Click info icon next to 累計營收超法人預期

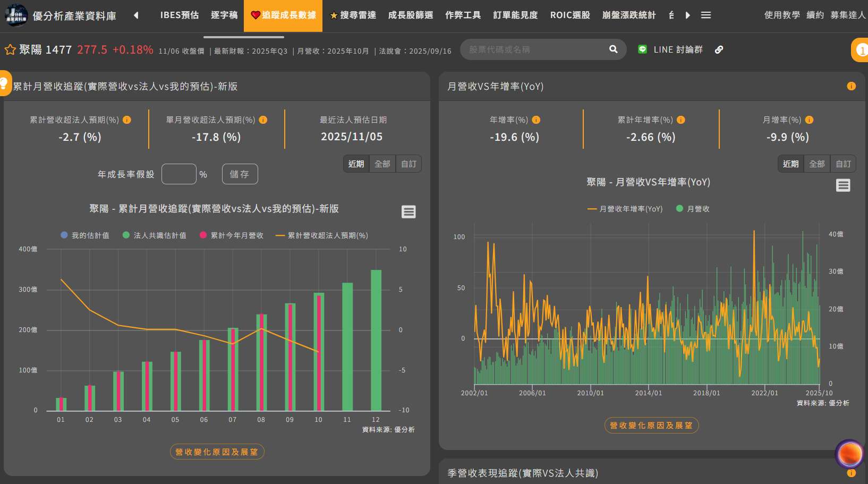[x=127, y=120]
